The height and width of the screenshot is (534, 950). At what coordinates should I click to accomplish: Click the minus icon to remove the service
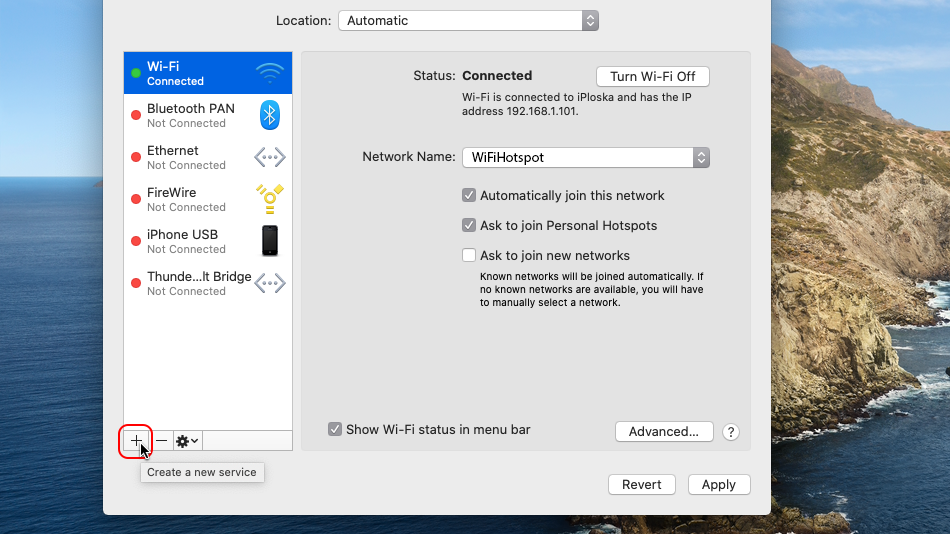(x=161, y=441)
